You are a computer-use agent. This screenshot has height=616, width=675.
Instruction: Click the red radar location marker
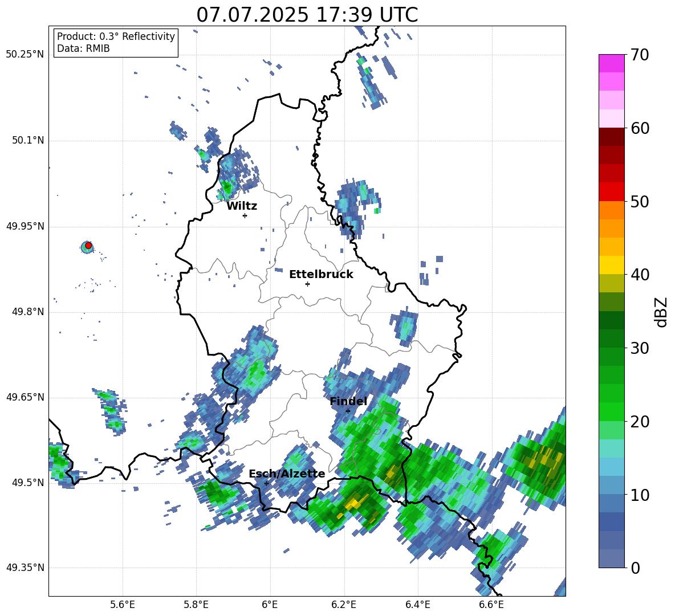pyautogui.click(x=88, y=246)
